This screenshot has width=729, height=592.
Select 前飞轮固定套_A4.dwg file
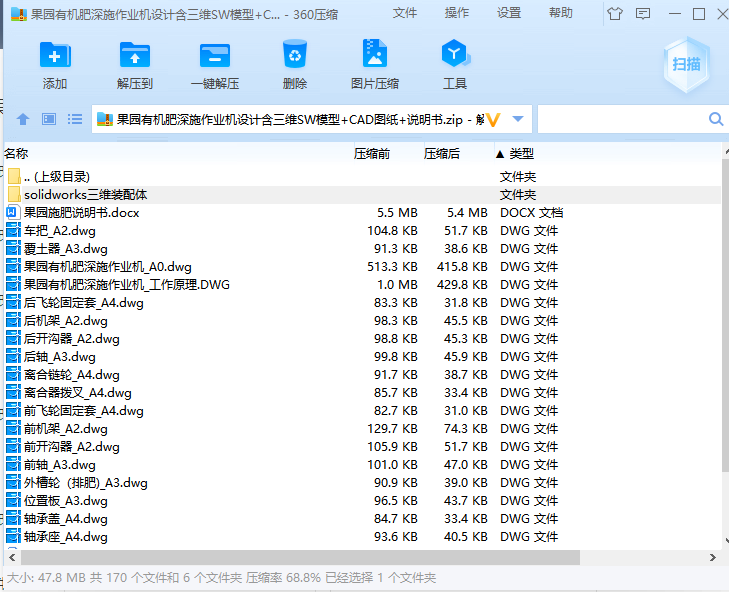[x=363, y=411]
